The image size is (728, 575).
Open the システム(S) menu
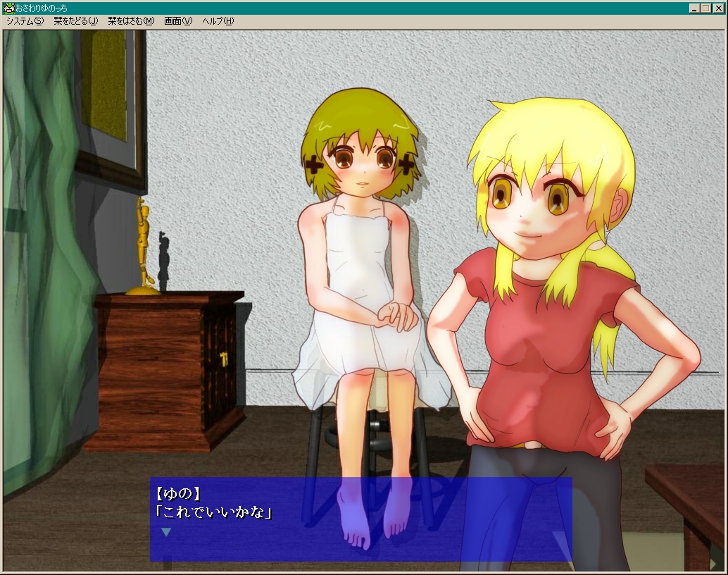25,21
